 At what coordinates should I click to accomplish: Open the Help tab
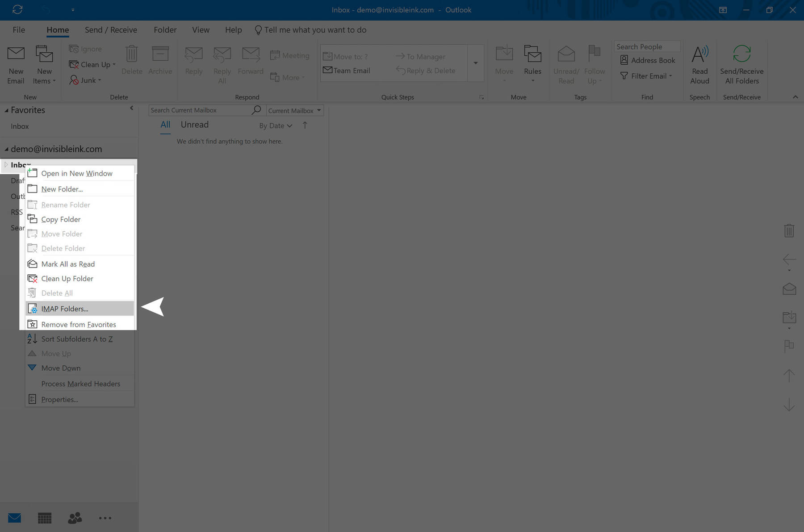[x=233, y=30]
